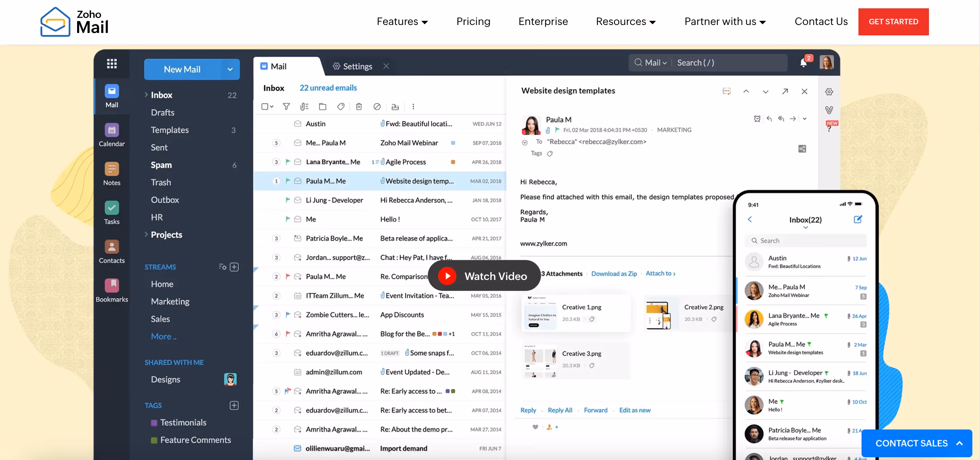
Task: Open the apps grid icon
Action: coord(111,63)
